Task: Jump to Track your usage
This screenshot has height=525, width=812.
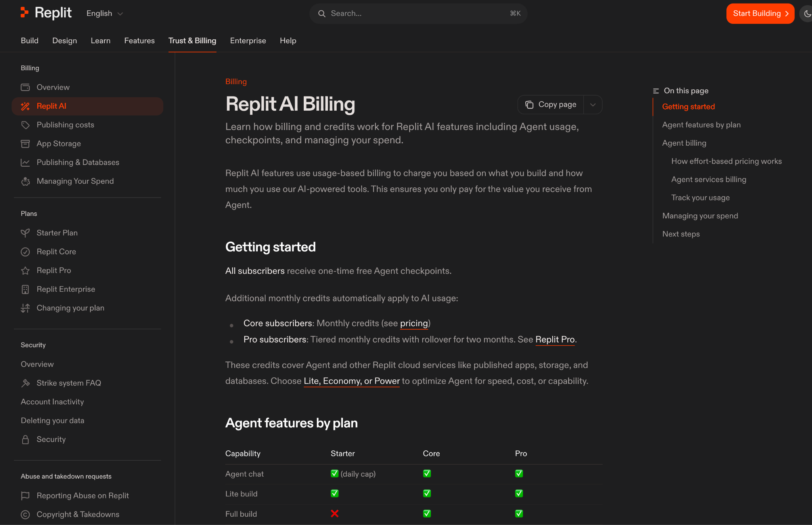Action: [x=700, y=198]
